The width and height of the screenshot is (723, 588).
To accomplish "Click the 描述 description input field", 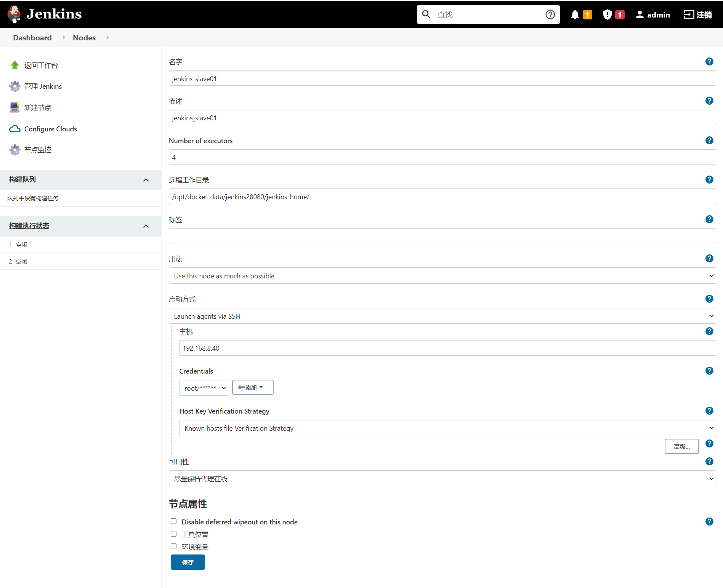I will [x=442, y=118].
